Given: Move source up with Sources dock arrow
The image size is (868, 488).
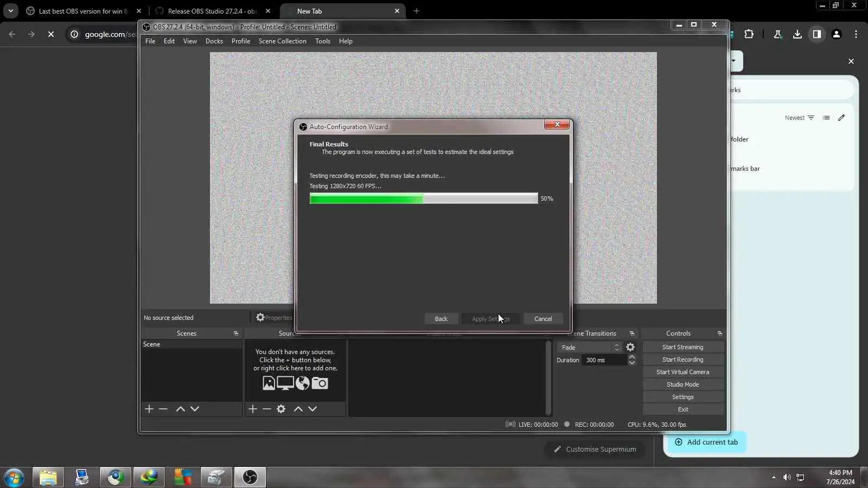Looking at the screenshot, I should pyautogui.click(x=298, y=409).
